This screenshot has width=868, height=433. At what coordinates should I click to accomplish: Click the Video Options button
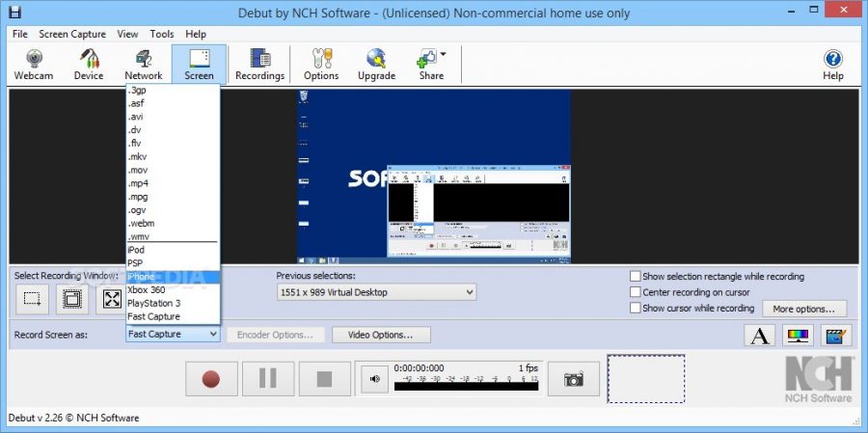[x=380, y=335]
